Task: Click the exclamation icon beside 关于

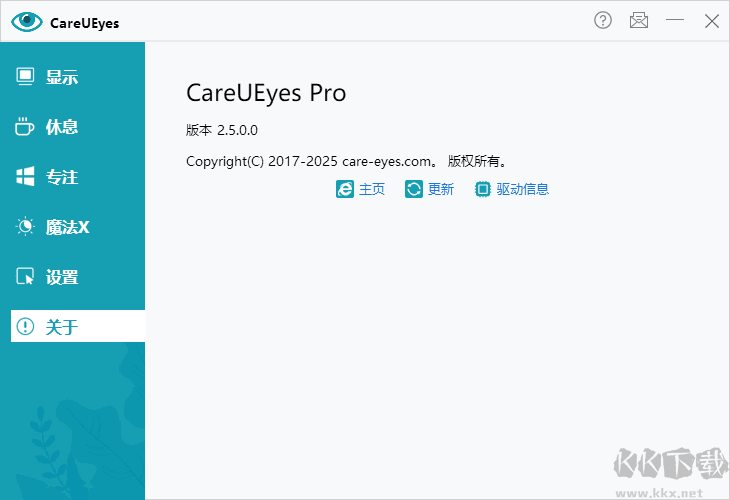Action: click(x=25, y=326)
